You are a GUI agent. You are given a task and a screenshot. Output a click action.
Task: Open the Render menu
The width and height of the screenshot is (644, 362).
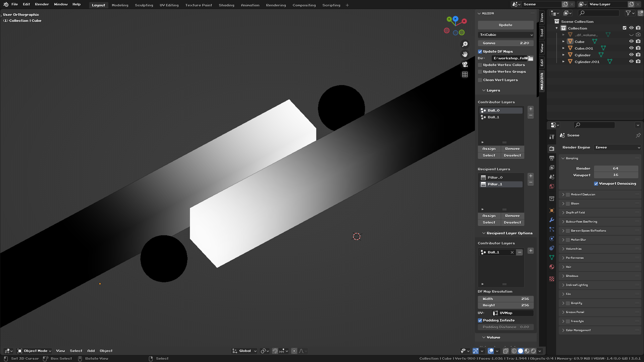pyautogui.click(x=42, y=4)
